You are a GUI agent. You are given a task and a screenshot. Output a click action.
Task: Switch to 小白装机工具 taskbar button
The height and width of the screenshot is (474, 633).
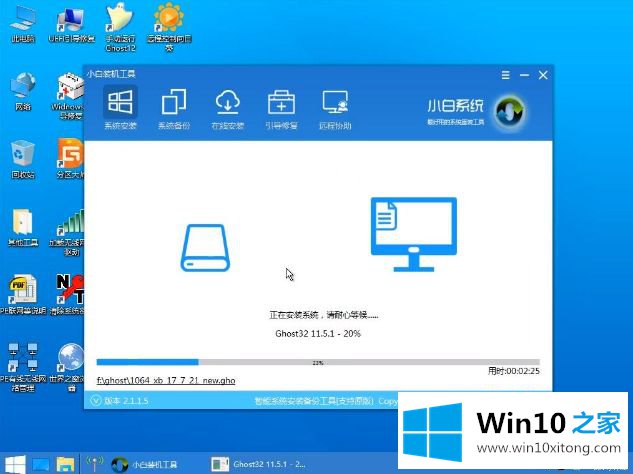pos(145,464)
